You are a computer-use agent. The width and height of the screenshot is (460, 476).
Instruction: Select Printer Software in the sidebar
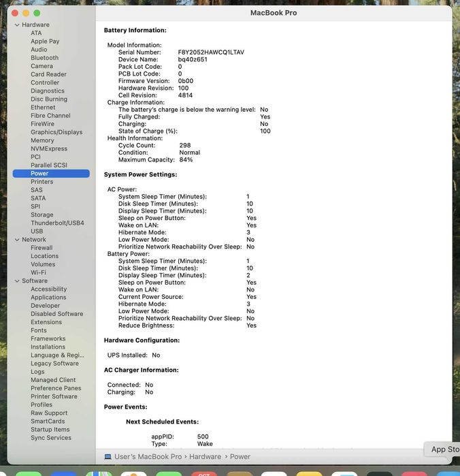(x=54, y=396)
